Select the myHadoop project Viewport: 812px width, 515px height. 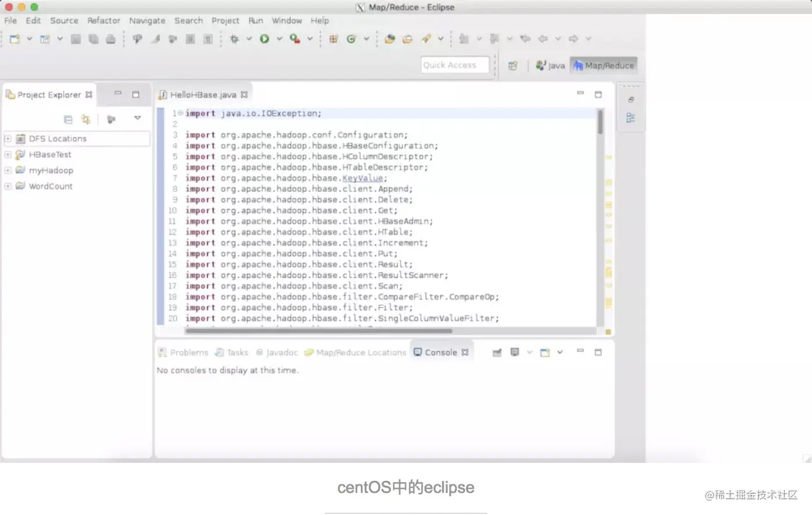pos(51,171)
